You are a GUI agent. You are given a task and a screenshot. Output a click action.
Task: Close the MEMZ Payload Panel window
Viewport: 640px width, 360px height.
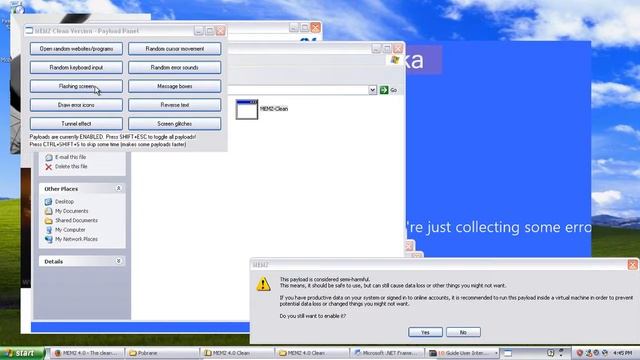(x=220, y=31)
